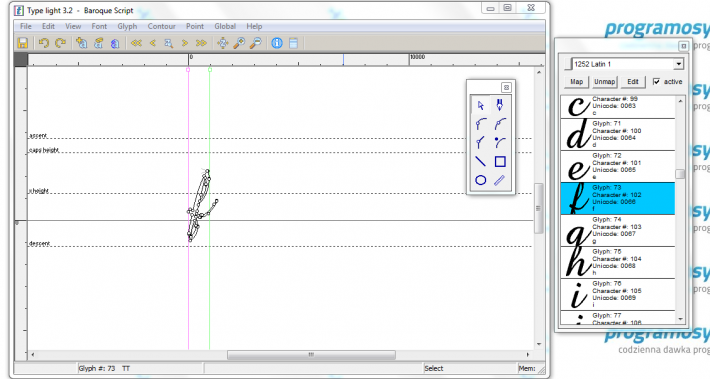Select the curve point tool under the pen
The height and width of the screenshot is (379, 710).
(499, 124)
